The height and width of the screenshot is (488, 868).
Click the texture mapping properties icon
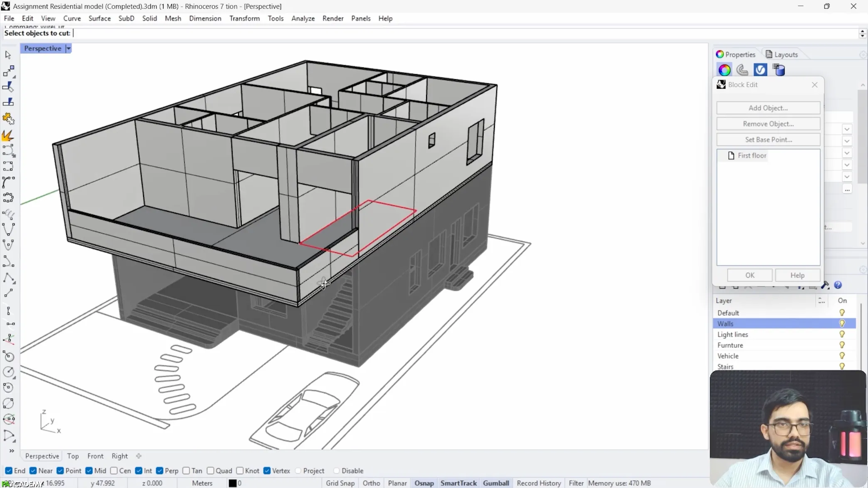coord(742,70)
